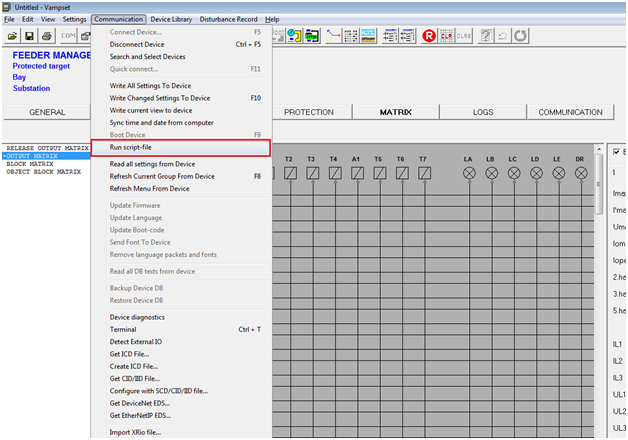This screenshot has height=440, width=628.
Task: Click the LE indicator lamp symbol
Action: point(559,173)
